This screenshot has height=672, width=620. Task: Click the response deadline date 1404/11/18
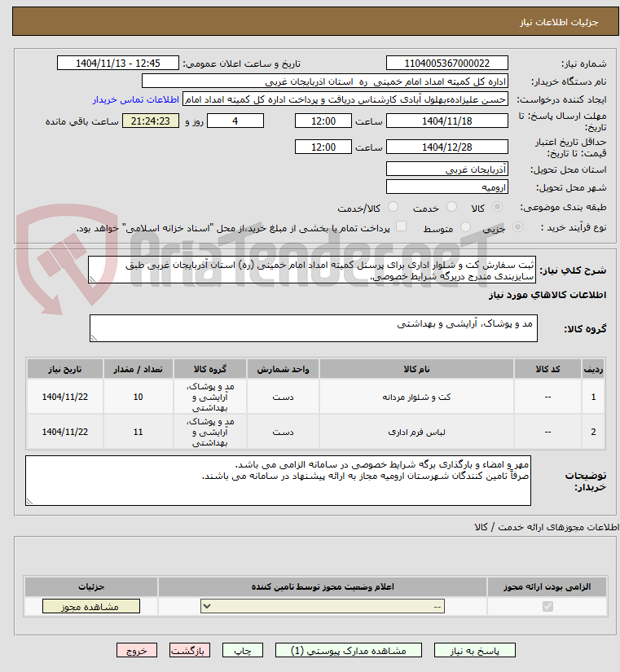pos(446,121)
